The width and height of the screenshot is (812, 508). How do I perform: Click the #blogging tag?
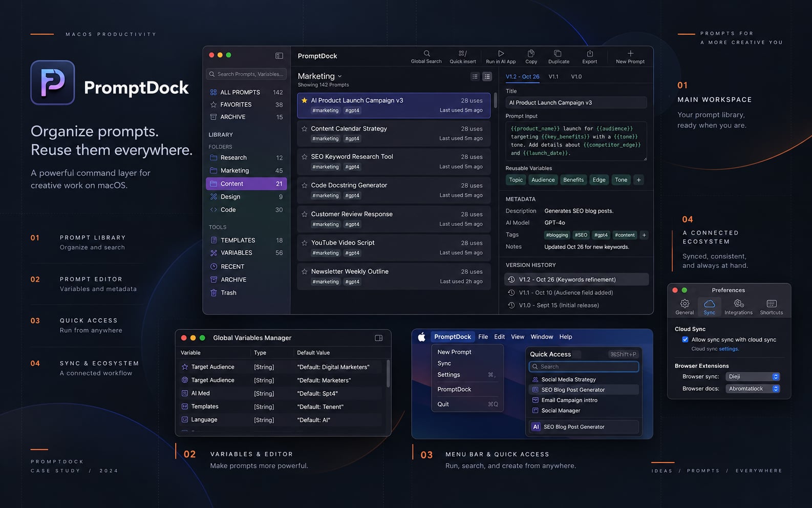coord(557,235)
